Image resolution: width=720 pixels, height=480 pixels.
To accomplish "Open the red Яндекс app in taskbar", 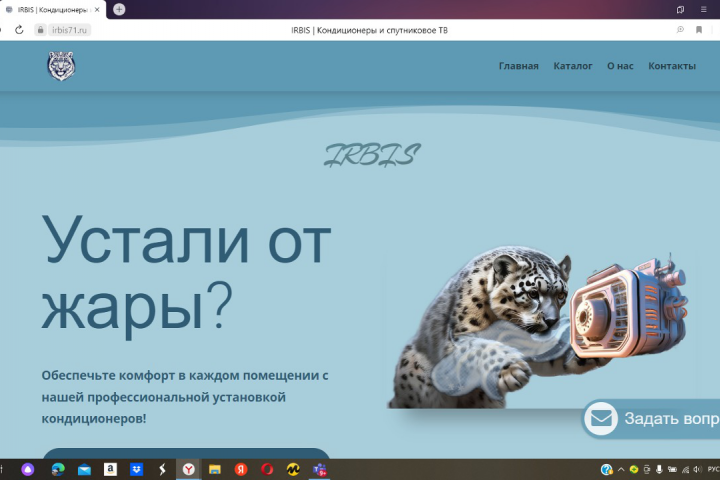I will [241, 469].
